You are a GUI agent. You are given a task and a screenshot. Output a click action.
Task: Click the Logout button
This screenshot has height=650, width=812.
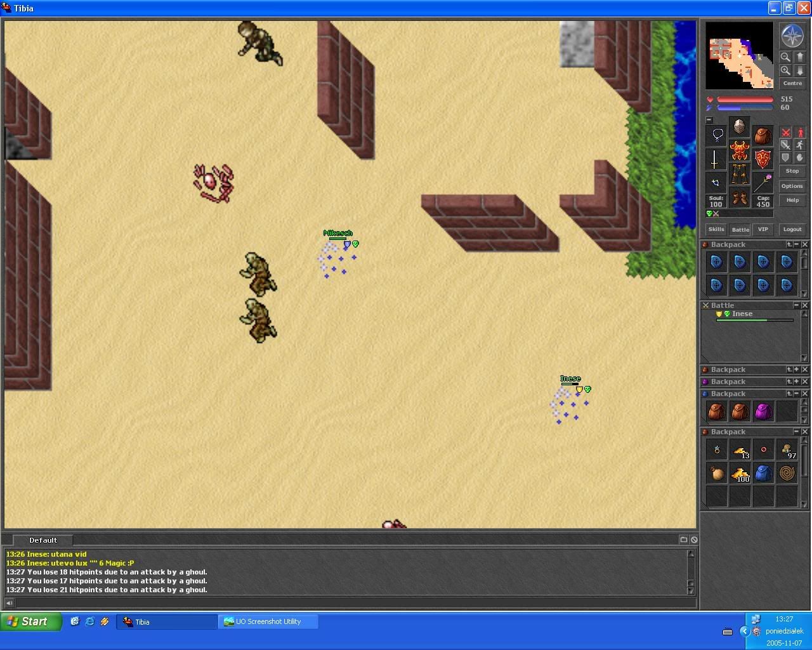792,229
